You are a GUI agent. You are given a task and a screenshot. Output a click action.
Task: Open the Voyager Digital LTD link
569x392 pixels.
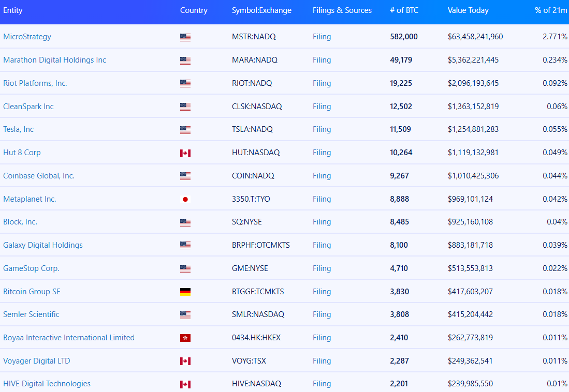pyautogui.click(x=37, y=360)
